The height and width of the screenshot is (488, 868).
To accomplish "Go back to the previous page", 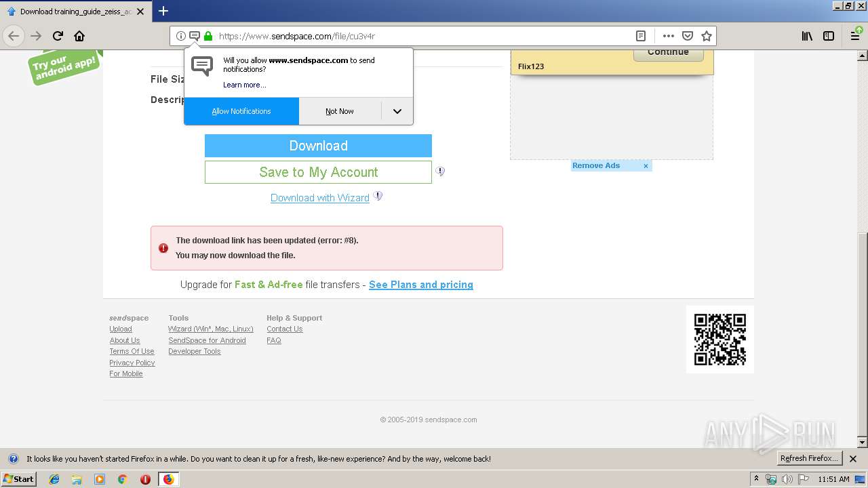I will point(14,36).
